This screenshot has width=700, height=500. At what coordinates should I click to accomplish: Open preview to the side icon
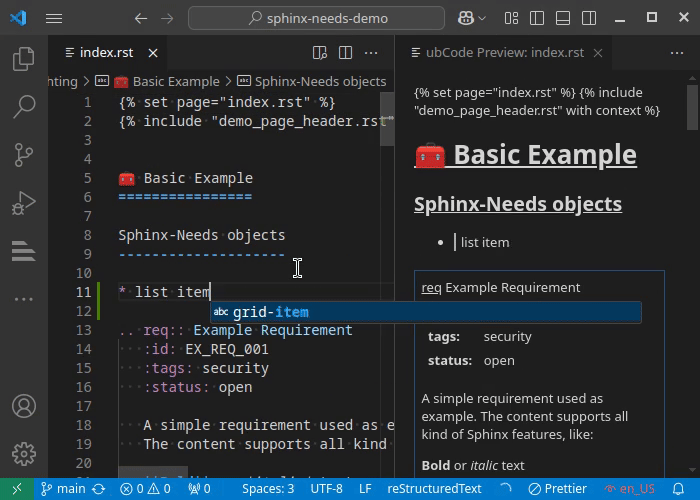320,53
